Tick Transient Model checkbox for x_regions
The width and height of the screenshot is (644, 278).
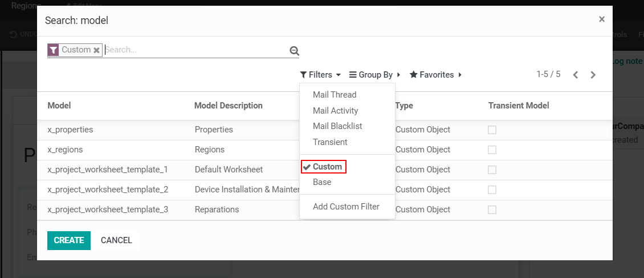coord(492,150)
